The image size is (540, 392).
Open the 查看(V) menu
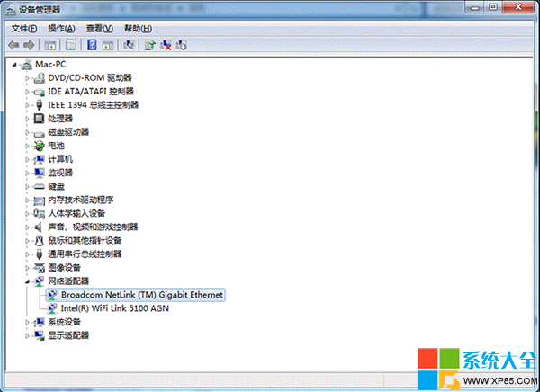[x=100, y=28]
